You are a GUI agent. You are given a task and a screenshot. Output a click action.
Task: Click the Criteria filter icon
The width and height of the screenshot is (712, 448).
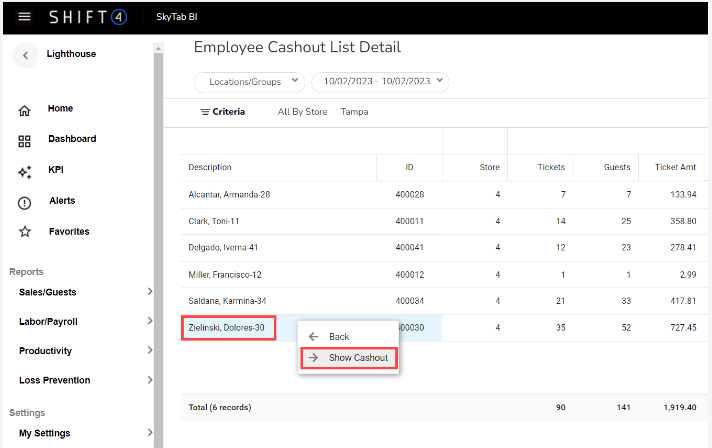[x=205, y=112]
